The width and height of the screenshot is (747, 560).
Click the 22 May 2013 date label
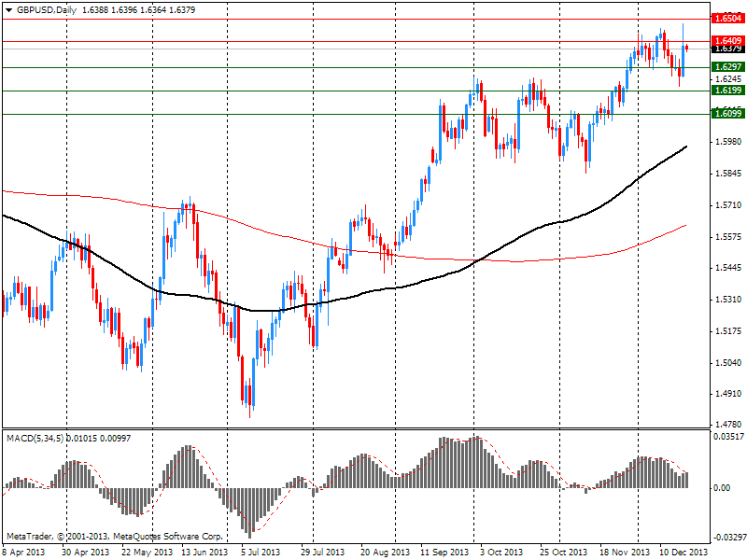click(147, 553)
